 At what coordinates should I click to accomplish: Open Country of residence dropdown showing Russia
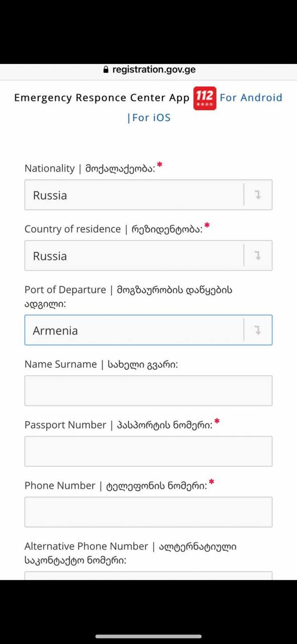[148, 256]
